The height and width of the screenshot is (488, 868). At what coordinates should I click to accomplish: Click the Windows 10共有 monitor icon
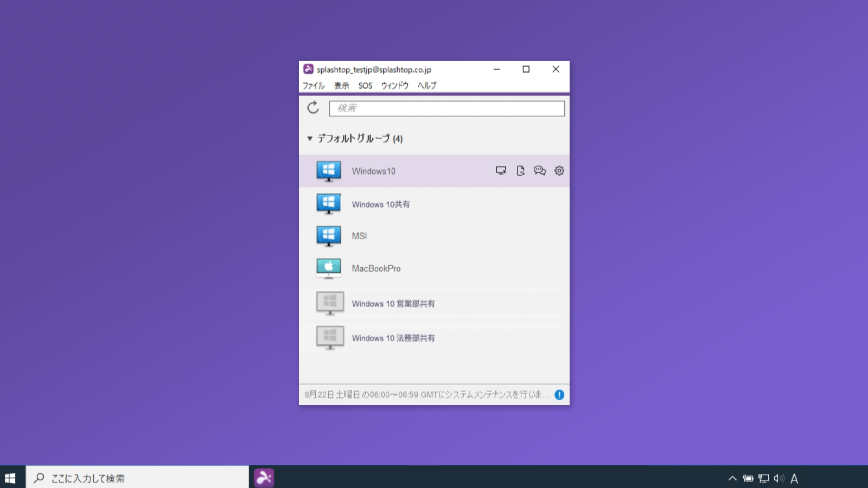[329, 204]
